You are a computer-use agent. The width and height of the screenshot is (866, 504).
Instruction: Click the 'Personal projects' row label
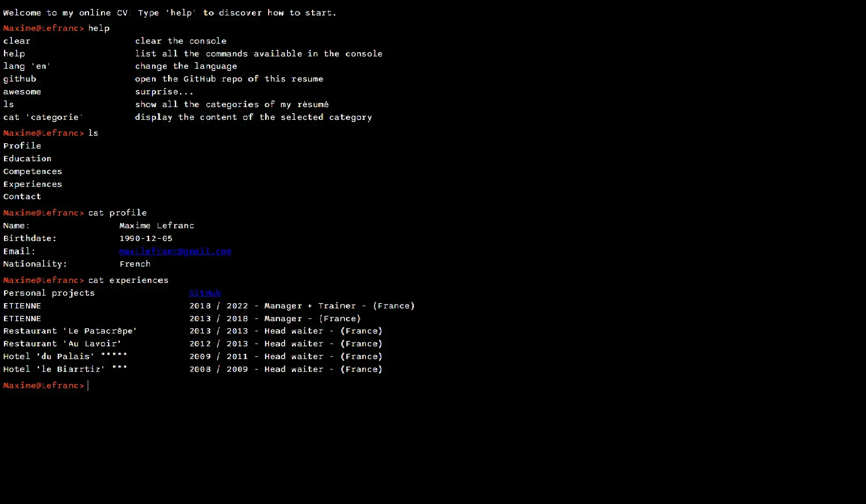(x=49, y=293)
